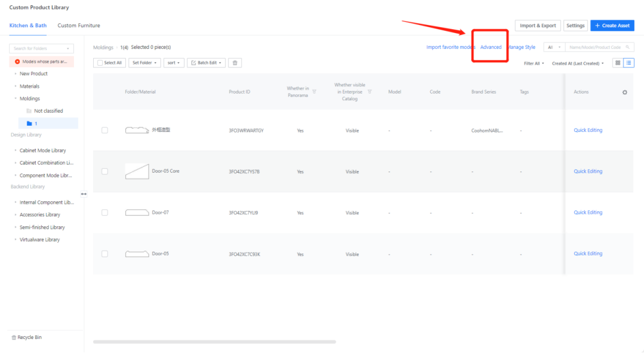Expand Accessories Library node
The height and width of the screenshot is (353, 644).
pos(16,215)
